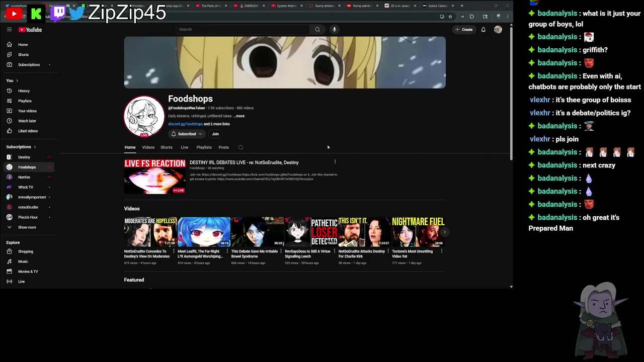
Task: Start voice search with the microphone icon
Action: [x=334, y=29]
